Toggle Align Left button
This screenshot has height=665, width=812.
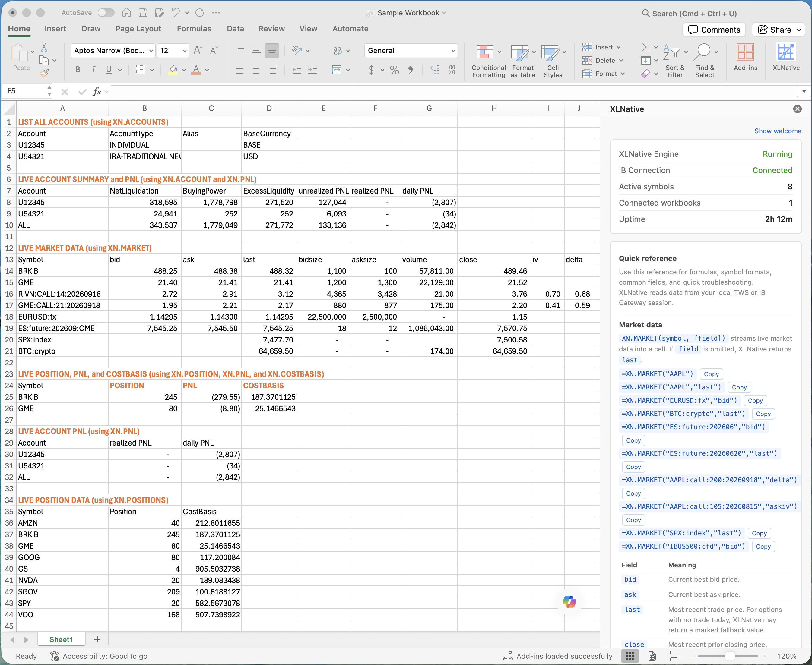tap(241, 70)
